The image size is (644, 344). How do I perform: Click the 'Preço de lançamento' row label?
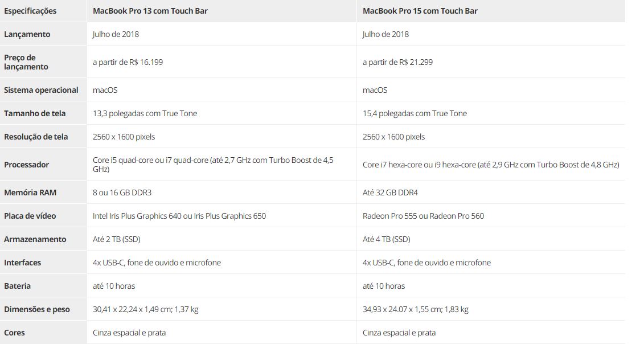pos(26,62)
